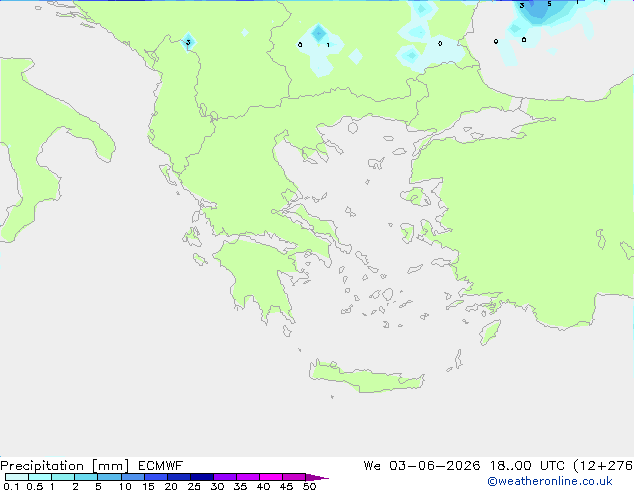
Task: Click the 40–45 mm magenta swatch
Action: pyautogui.click(x=271, y=477)
